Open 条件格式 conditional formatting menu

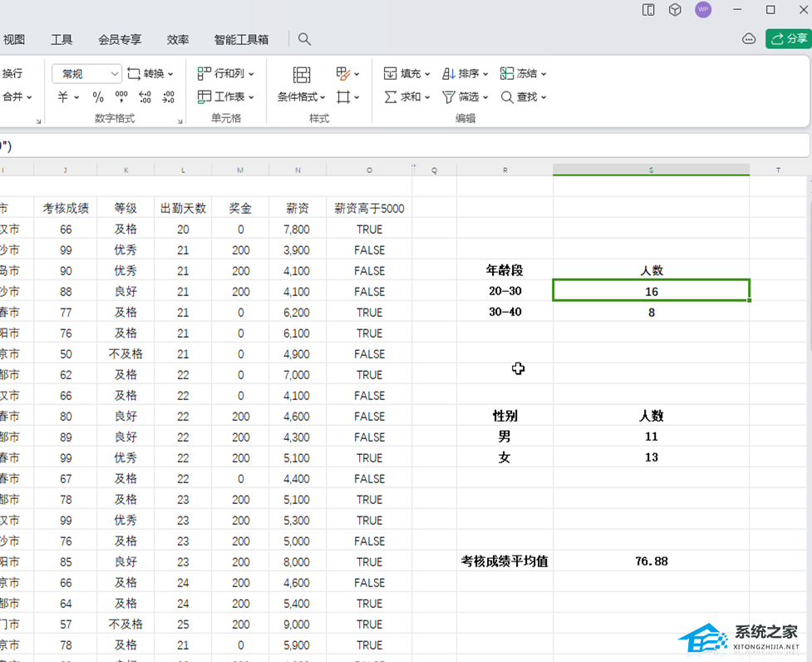tap(302, 96)
